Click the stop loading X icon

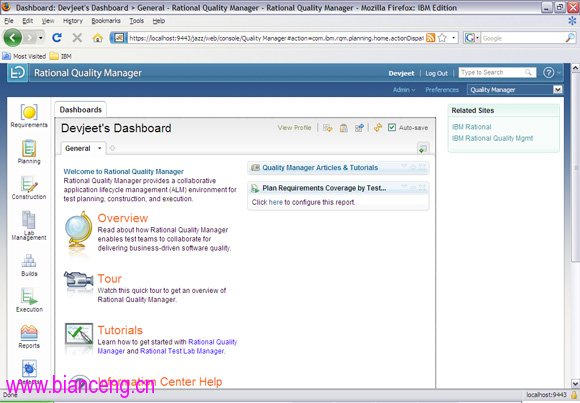click(77, 37)
